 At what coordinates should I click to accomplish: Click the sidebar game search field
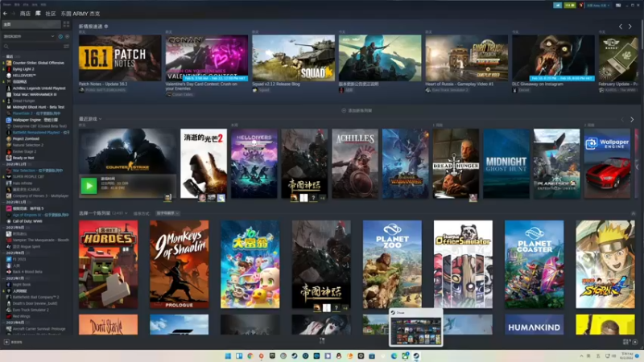(34, 47)
